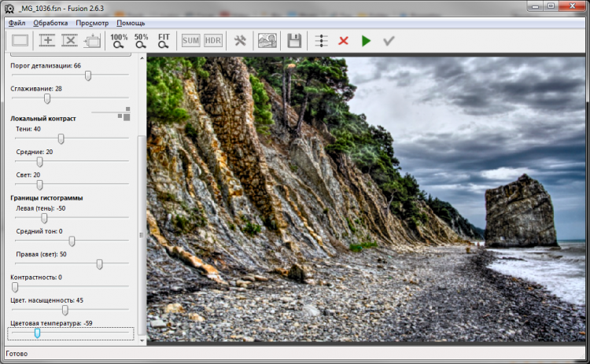Zoom to 50% view
The image size is (590, 364).
coord(141,41)
